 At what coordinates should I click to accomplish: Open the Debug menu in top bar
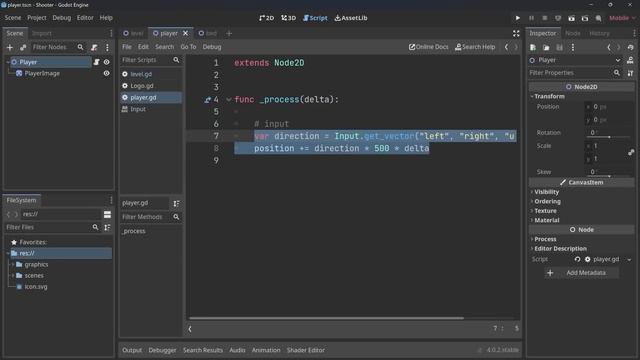point(62,18)
